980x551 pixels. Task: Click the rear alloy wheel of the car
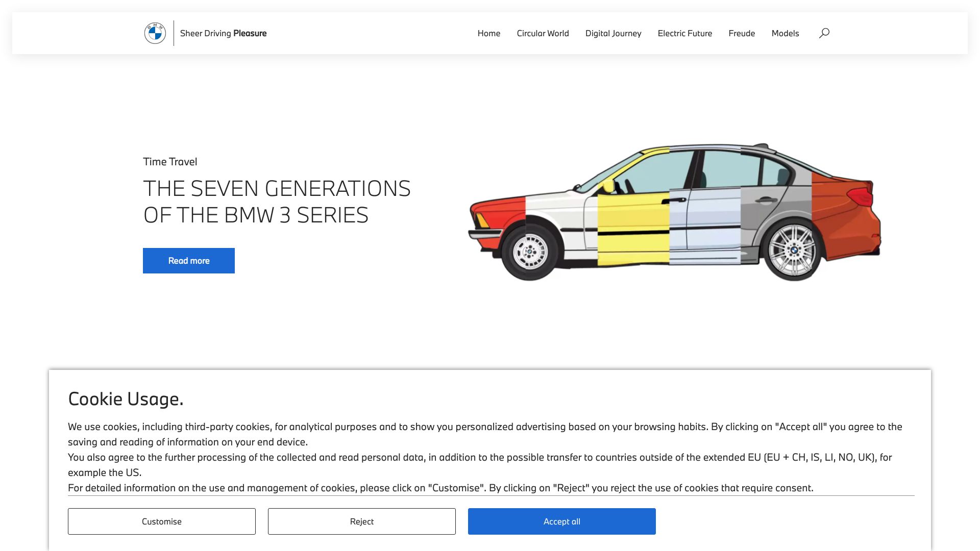793,251
